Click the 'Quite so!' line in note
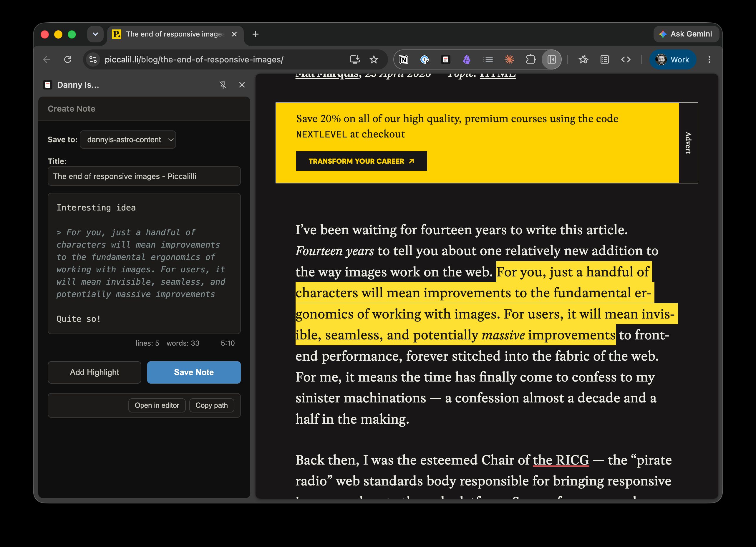The image size is (756, 547). (x=78, y=319)
